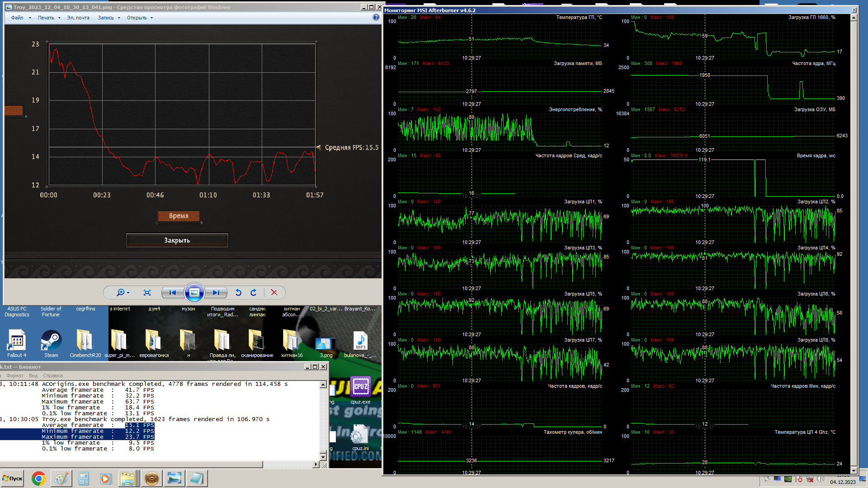Screen dimensions: 868x488
Task: Open Calculator from the taskbar
Action: click(x=84, y=479)
